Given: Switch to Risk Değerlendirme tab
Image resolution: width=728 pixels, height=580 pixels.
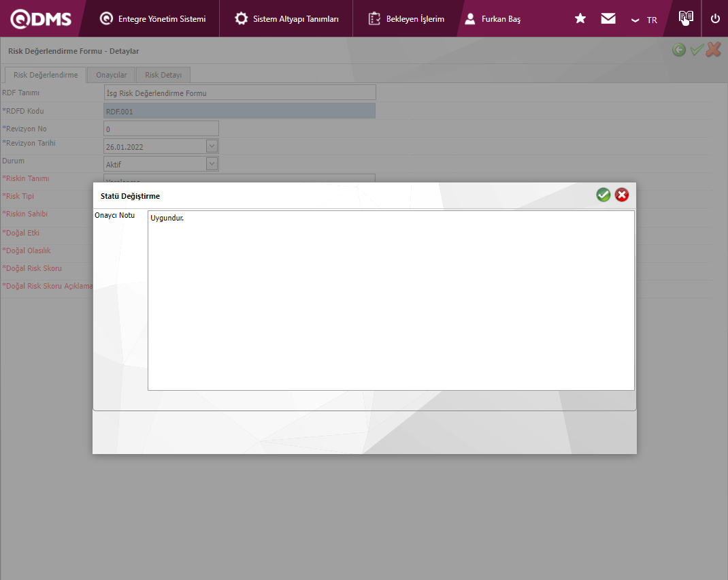Looking at the screenshot, I should 46,75.
